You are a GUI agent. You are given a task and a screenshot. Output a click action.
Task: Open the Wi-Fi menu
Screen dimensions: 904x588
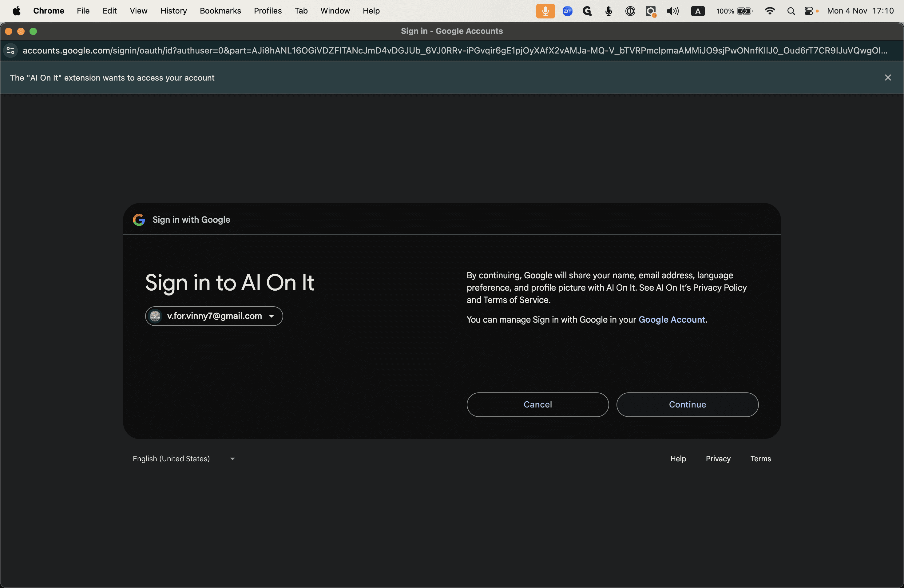point(770,11)
